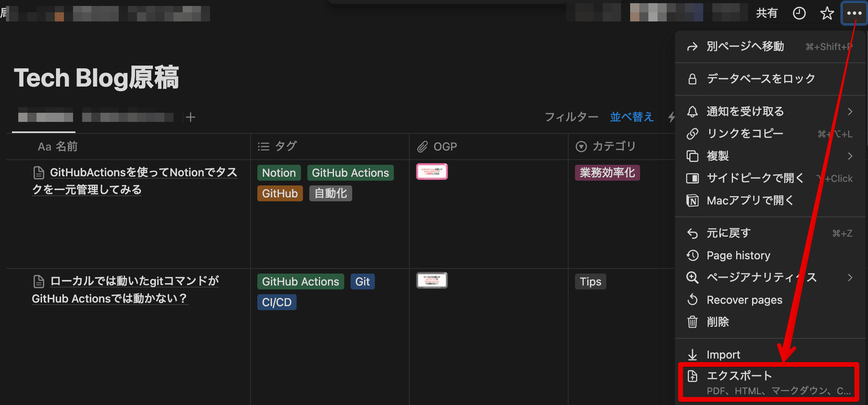Click the 名前 column header
The image size is (868, 405).
click(x=128, y=147)
